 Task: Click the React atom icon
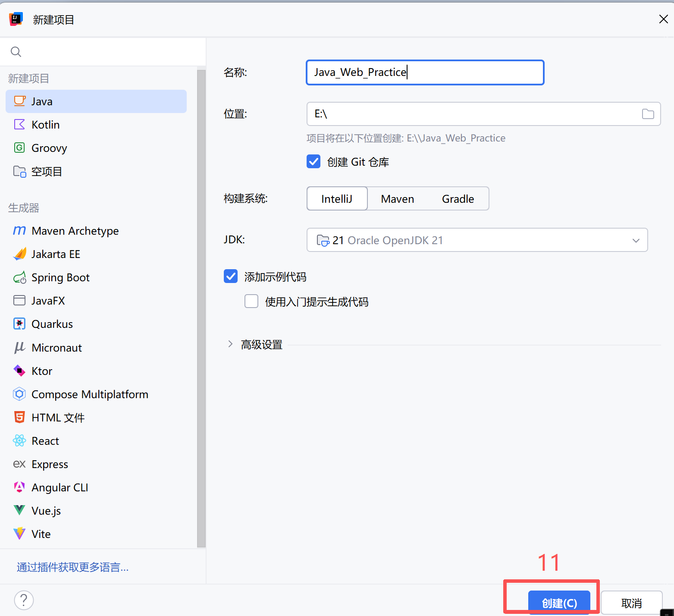(19, 440)
